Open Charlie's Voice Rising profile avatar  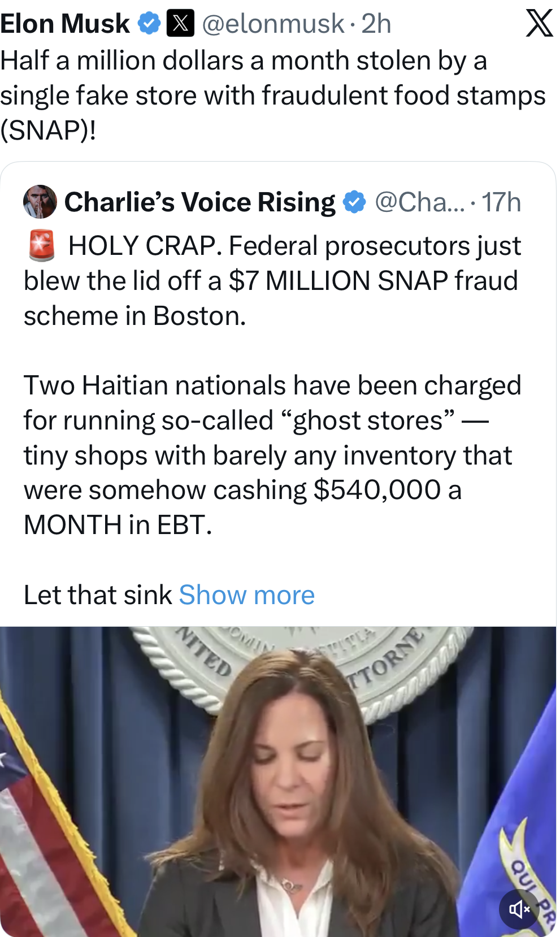pos(40,202)
